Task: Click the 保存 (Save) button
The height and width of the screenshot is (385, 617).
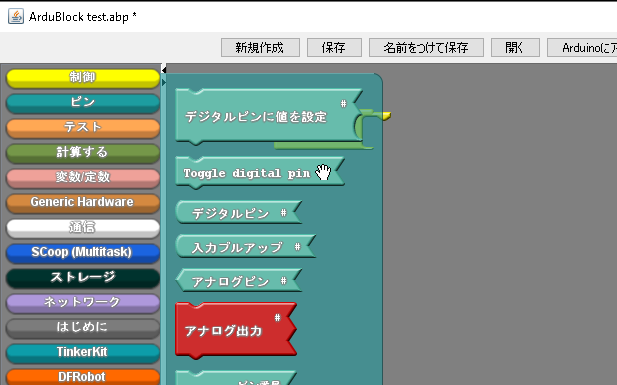Action: pos(334,48)
